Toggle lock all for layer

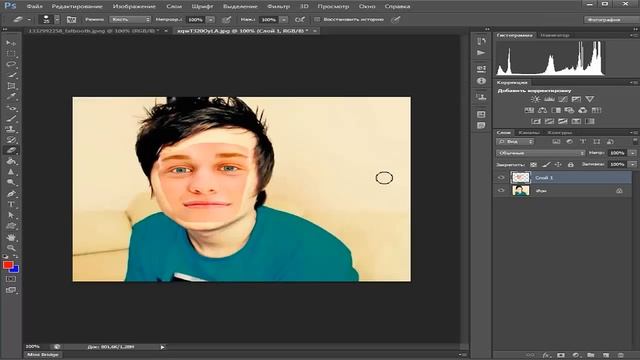571,164
